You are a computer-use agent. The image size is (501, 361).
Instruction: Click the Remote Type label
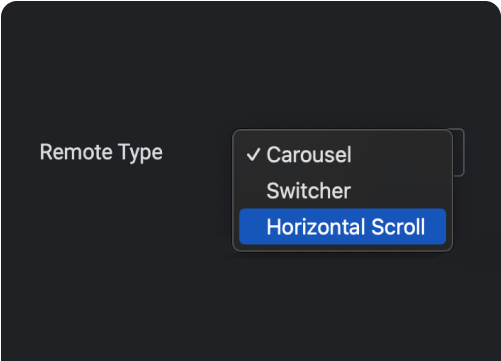[101, 153]
